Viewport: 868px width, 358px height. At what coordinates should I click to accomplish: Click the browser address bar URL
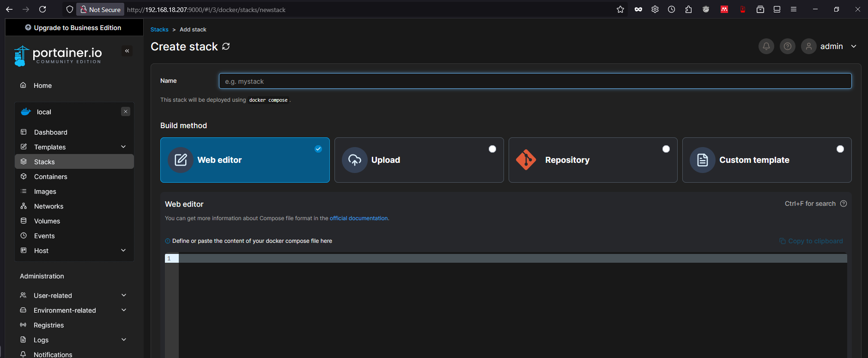(206, 10)
